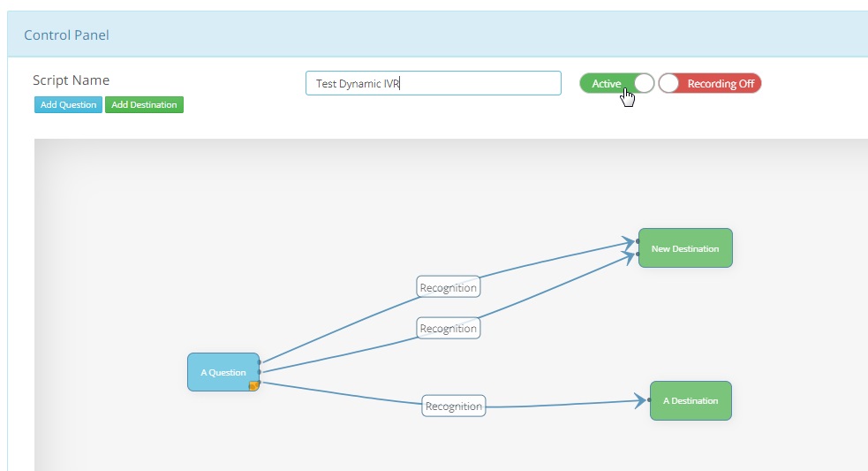Click the Add Destination button
The width and height of the screenshot is (868, 471).
pyautogui.click(x=144, y=105)
